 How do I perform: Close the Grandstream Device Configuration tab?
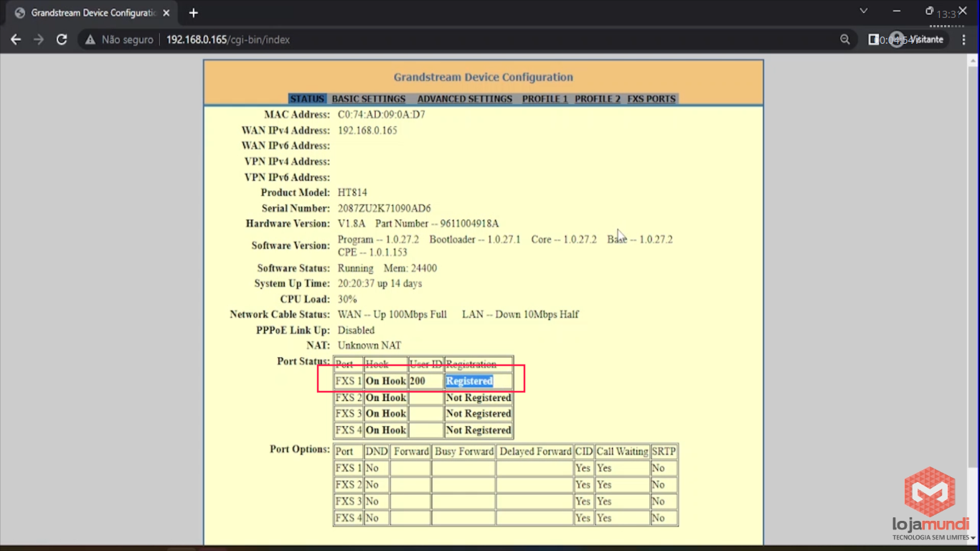[x=166, y=13]
